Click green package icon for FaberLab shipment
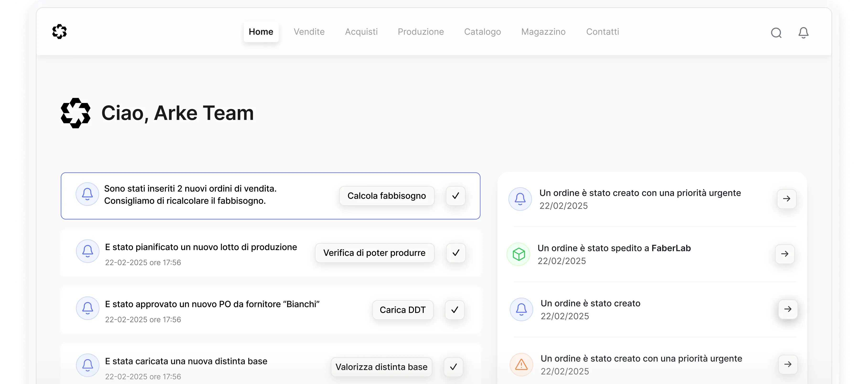This screenshot has height=384, width=868. tap(519, 254)
